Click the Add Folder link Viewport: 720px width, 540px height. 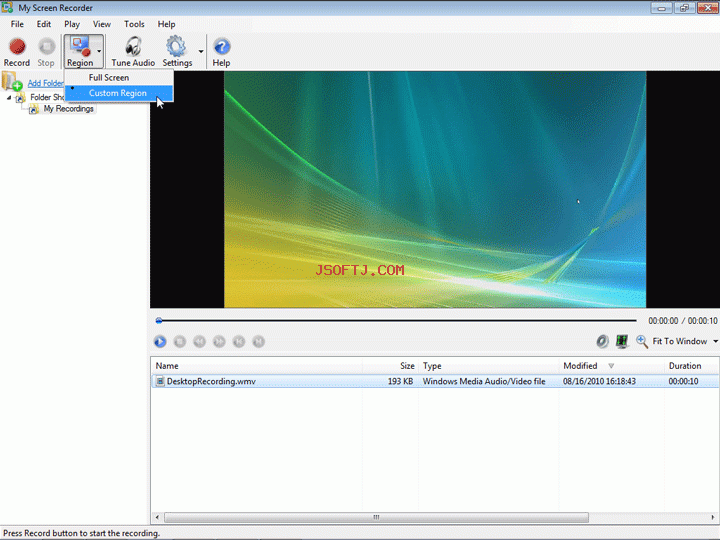click(x=45, y=83)
